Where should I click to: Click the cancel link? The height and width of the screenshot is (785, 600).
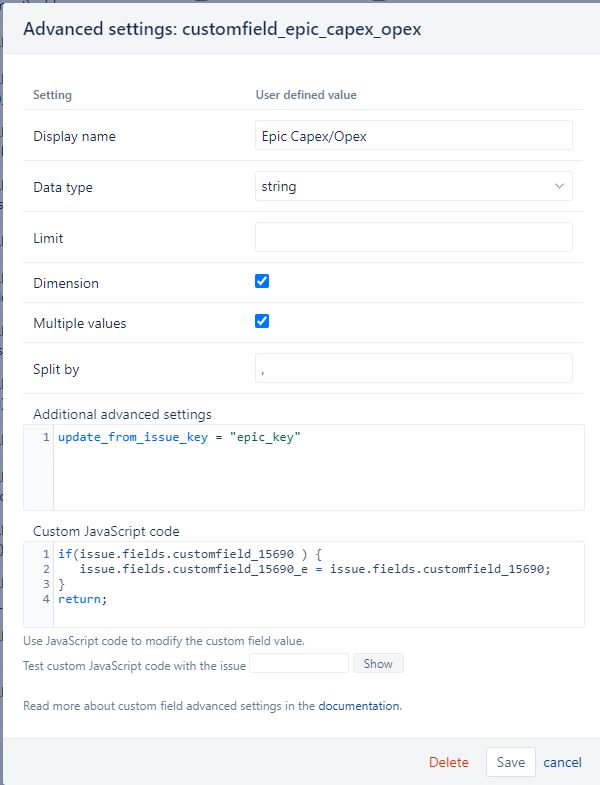click(x=562, y=762)
